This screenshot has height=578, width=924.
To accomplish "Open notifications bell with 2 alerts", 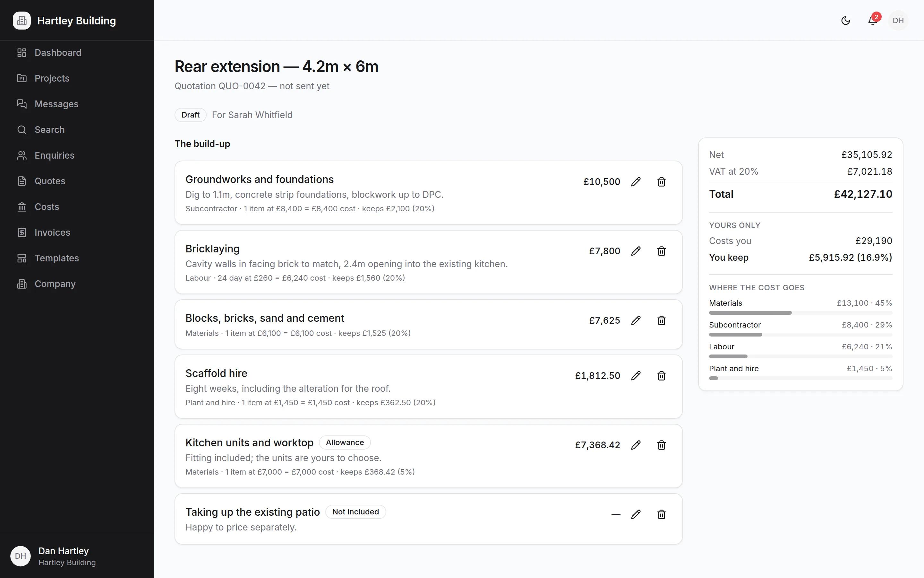I will click(x=872, y=20).
